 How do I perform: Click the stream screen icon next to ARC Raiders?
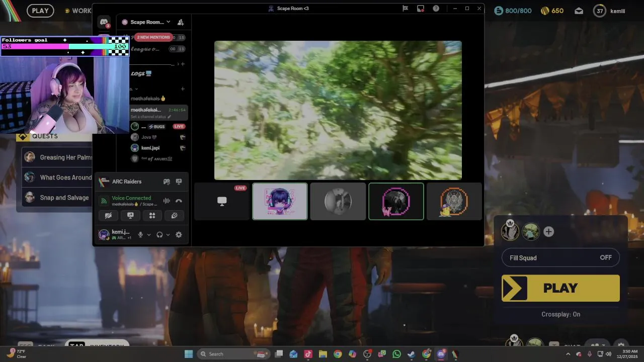179,182
